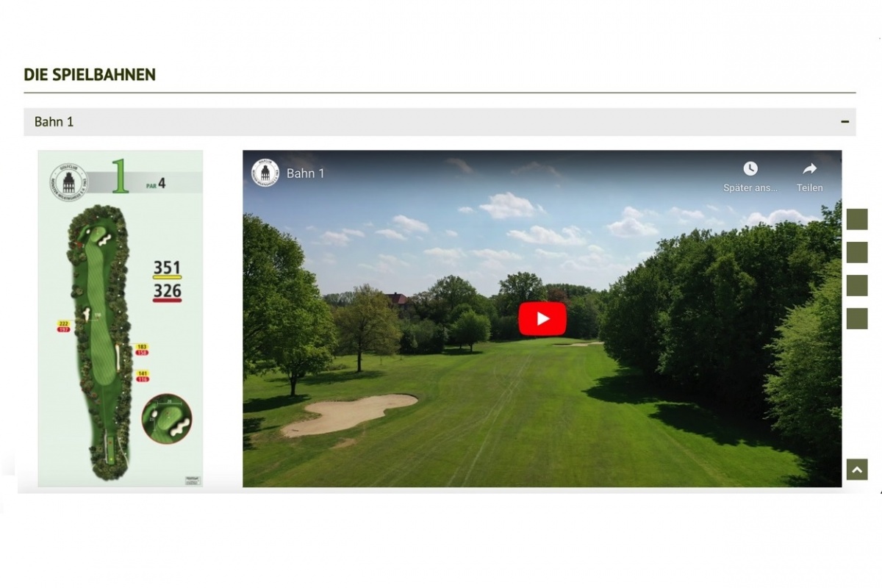Click the first green square side button
The width and height of the screenshot is (882, 588).
(x=857, y=219)
